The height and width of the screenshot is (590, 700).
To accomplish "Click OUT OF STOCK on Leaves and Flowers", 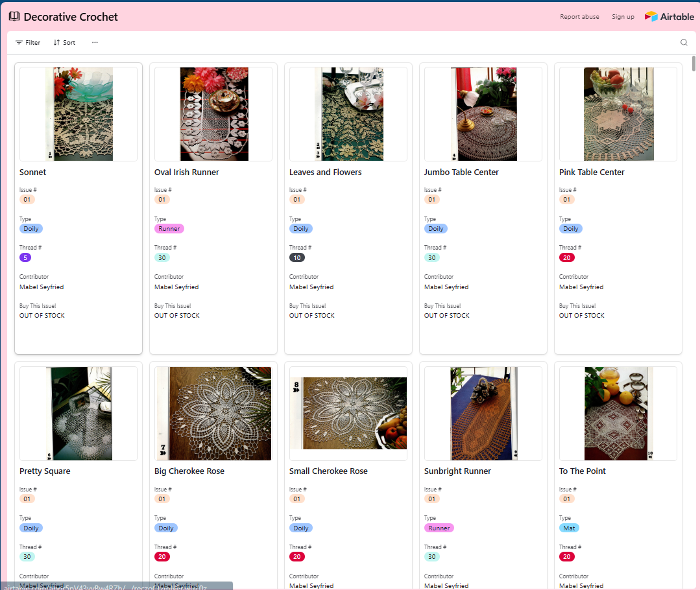I will (x=311, y=316).
